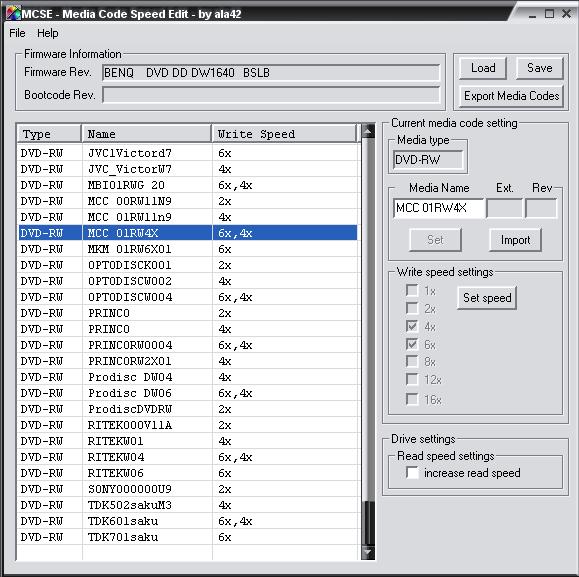Screen dimensions: 579x577
Task: Click the Export Media Codes button
Action: click(511, 96)
